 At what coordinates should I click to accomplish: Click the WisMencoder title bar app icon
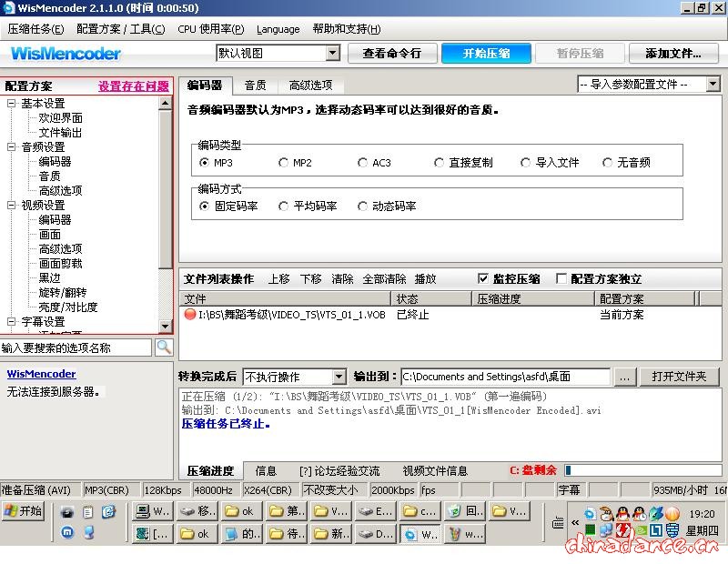[8, 8]
